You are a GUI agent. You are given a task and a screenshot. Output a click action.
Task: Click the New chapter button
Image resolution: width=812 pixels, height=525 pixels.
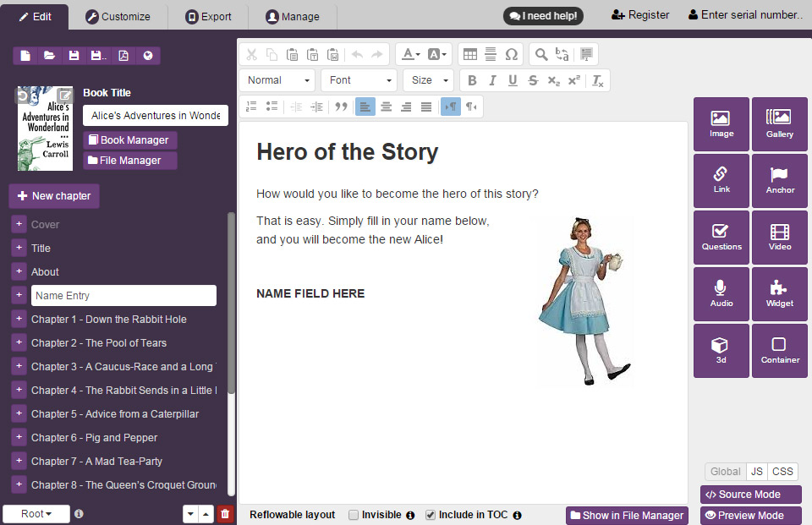pos(54,196)
